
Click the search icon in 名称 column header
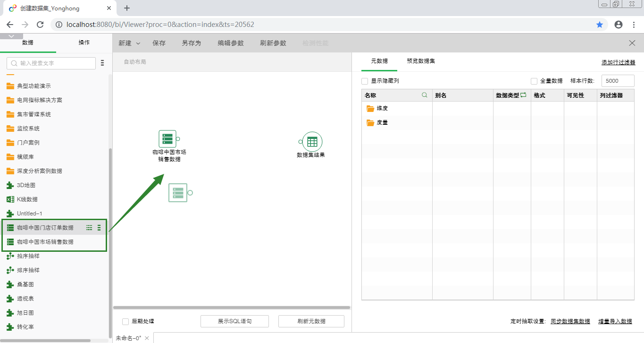424,95
